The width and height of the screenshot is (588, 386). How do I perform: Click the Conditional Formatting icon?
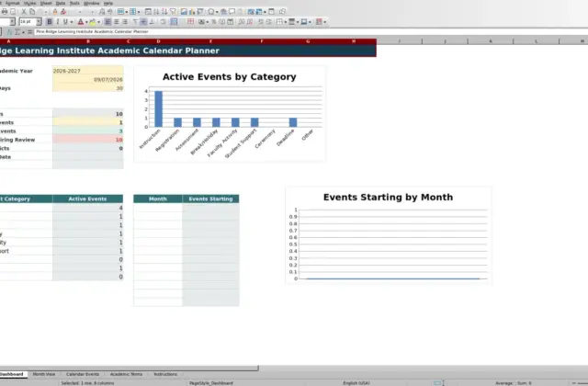[x=319, y=22]
